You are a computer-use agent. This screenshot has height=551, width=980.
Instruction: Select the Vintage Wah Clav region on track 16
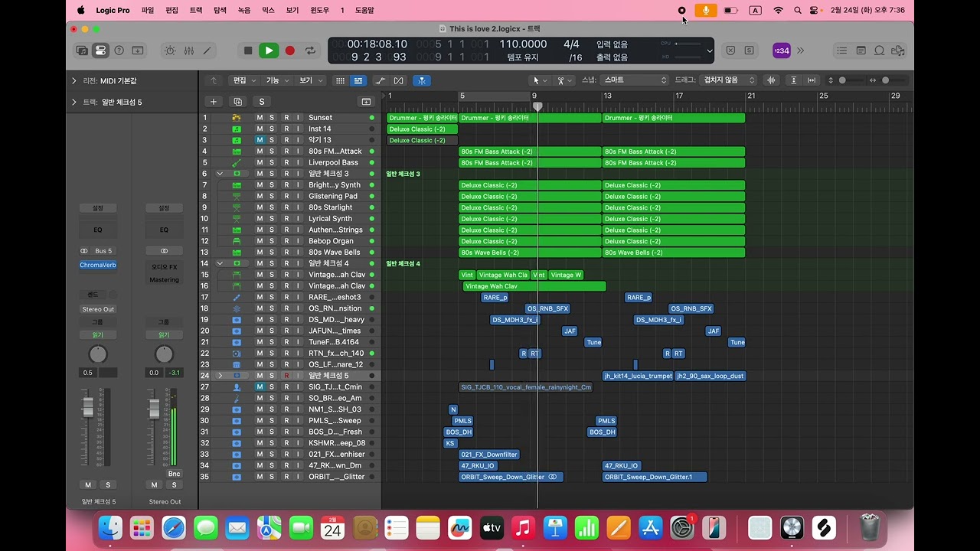pos(534,286)
